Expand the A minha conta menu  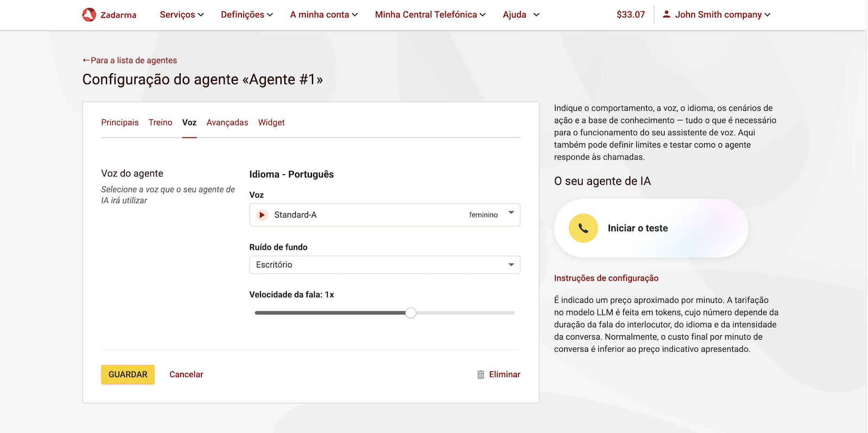[x=324, y=15]
